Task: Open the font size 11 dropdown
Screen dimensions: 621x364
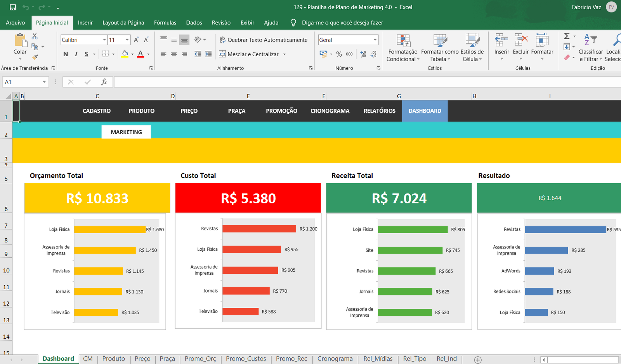Action: pyautogui.click(x=127, y=40)
